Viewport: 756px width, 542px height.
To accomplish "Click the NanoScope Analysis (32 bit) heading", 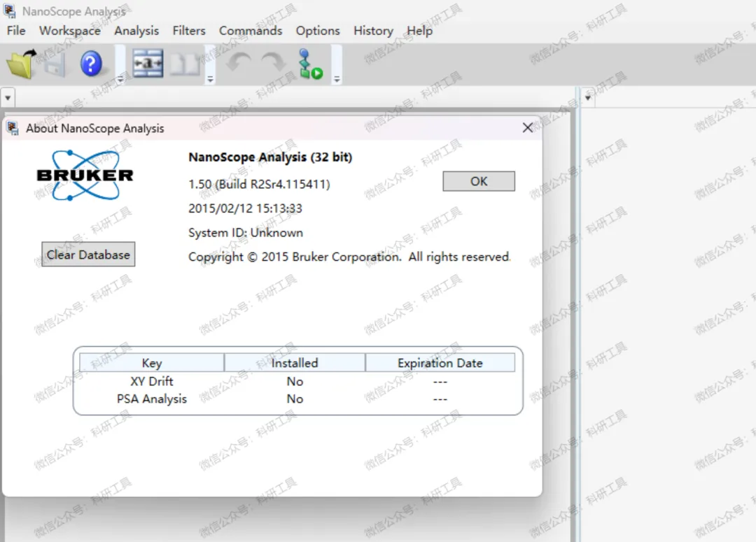I will 270,157.
